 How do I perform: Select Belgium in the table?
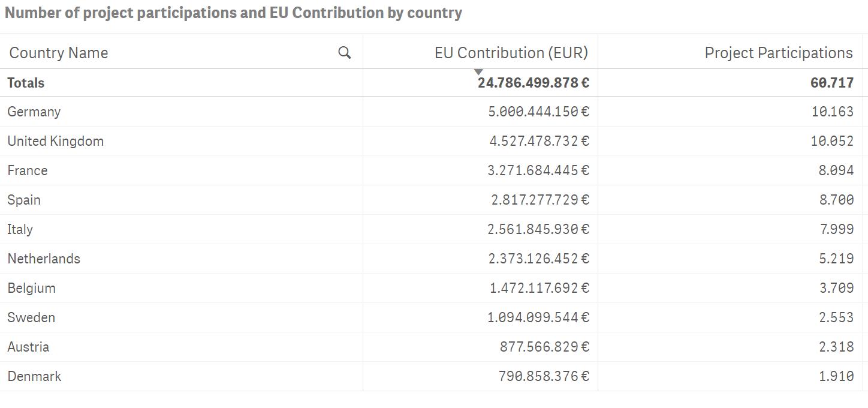32,288
